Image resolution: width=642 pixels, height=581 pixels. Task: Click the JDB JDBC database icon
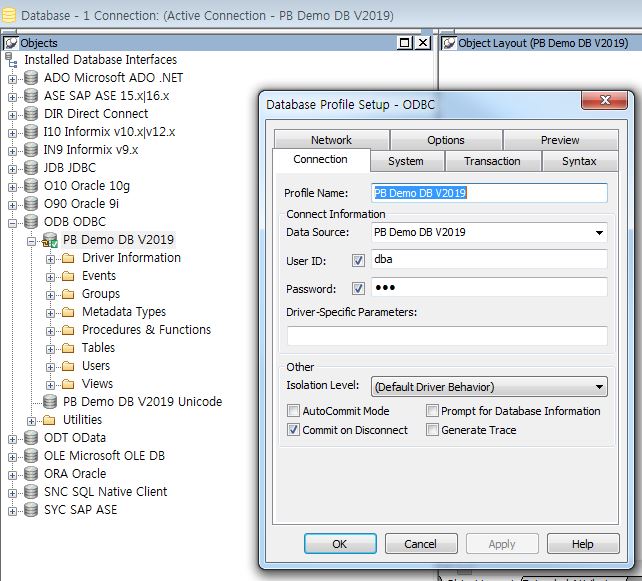31,167
